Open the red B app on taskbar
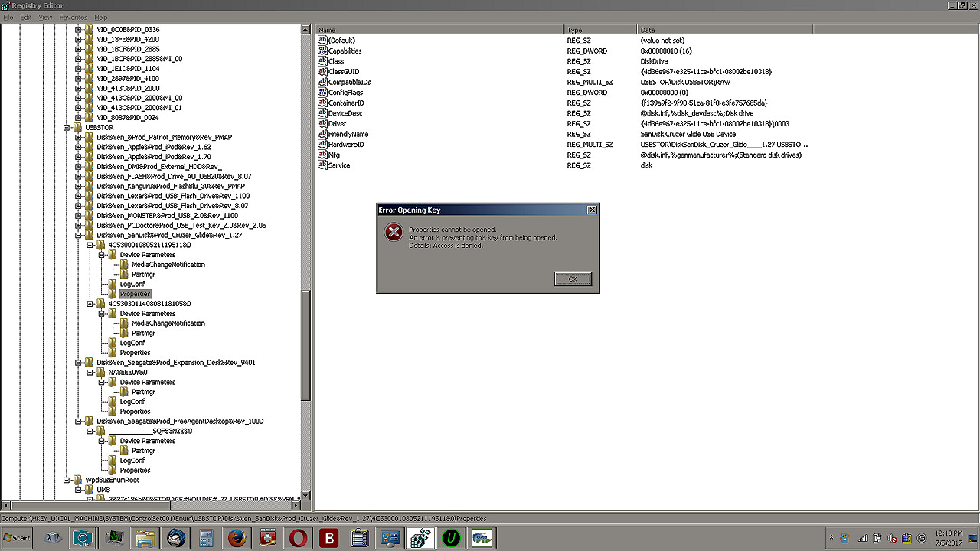The height and width of the screenshot is (551, 980). click(x=329, y=538)
